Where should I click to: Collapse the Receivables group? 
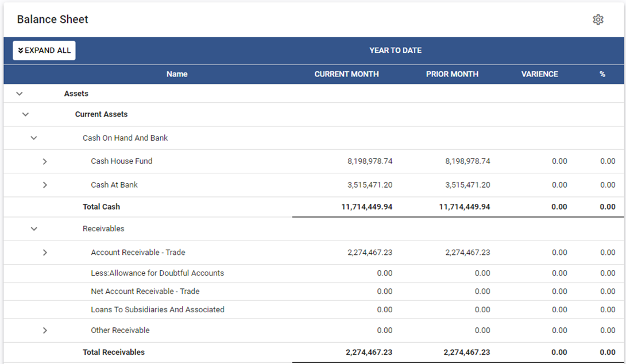(34, 229)
